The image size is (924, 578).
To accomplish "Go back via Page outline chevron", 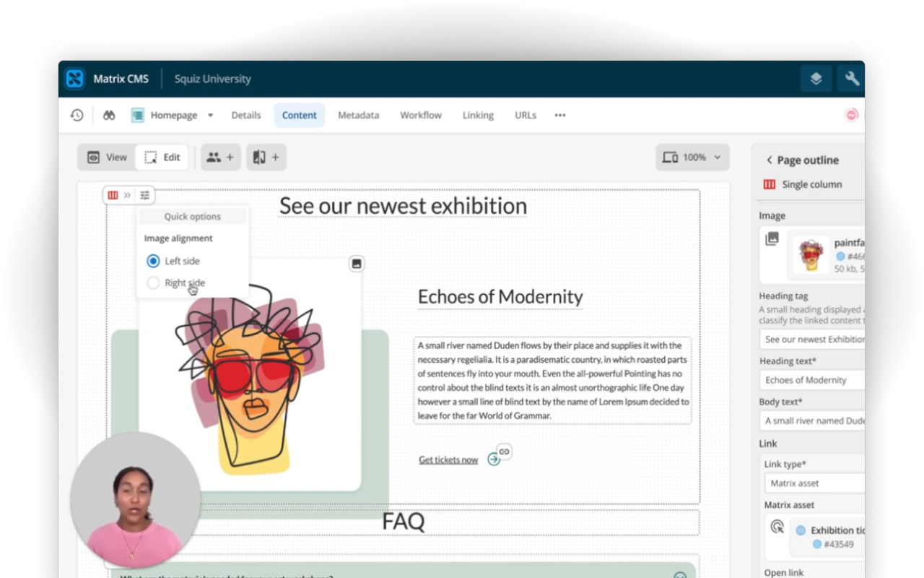I will [x=770, y=160].
